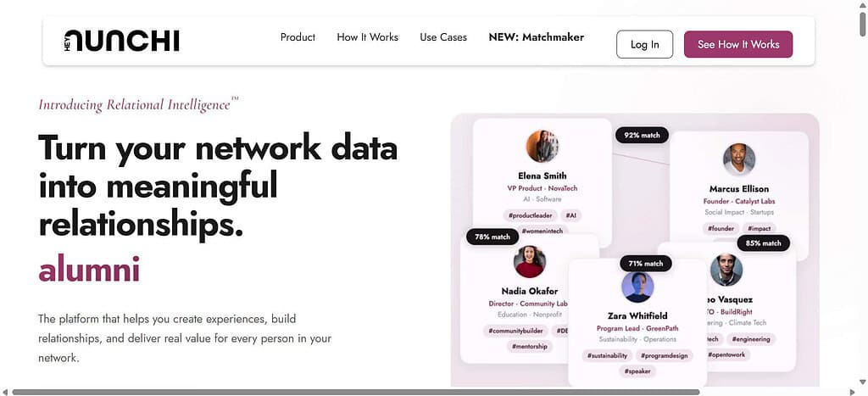Image resolution: width=868 pixels, height=396 pixels.
Task: Open the Product menu item
Action: [x=298, y=37]
